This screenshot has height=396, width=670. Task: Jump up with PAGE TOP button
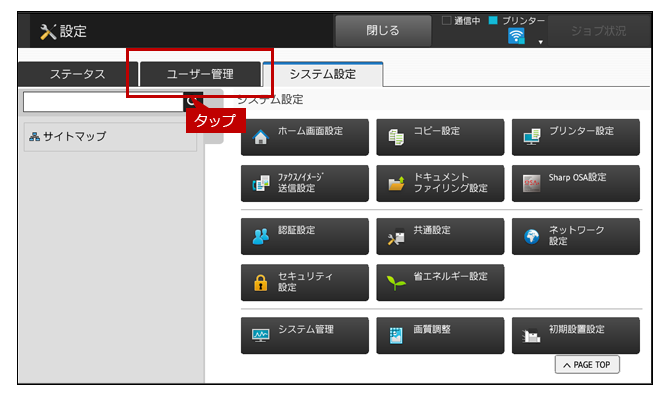pos(587,364)
